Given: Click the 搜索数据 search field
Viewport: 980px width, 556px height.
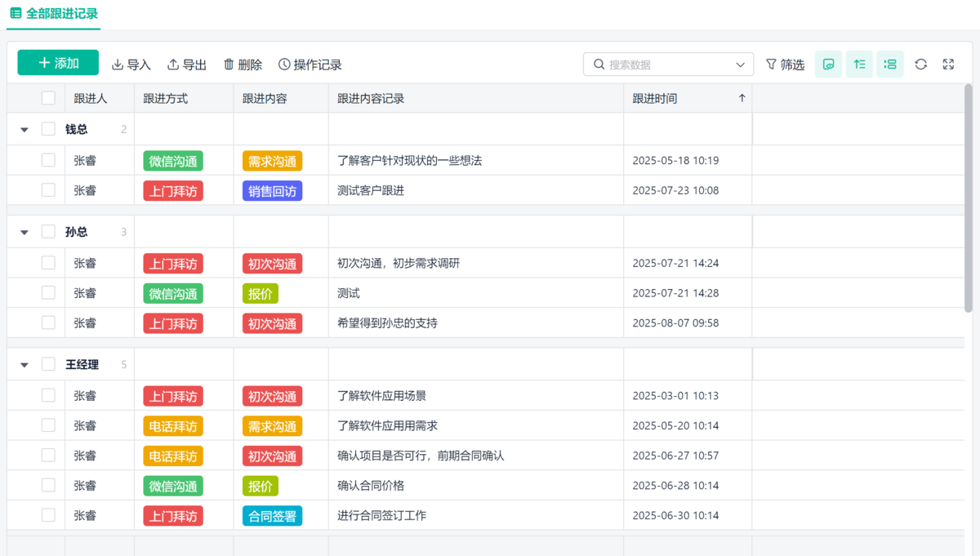Looking at the screenshot, I should pos(666,64).
